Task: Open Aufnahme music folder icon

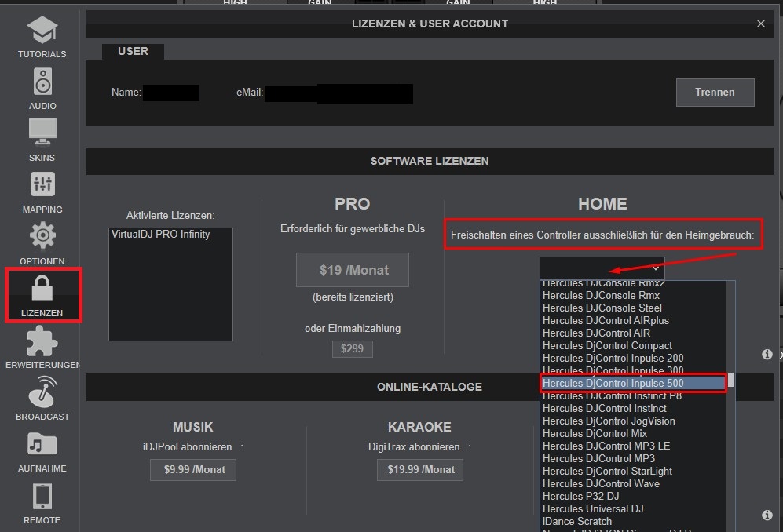Action: click(x=42, y=445)
